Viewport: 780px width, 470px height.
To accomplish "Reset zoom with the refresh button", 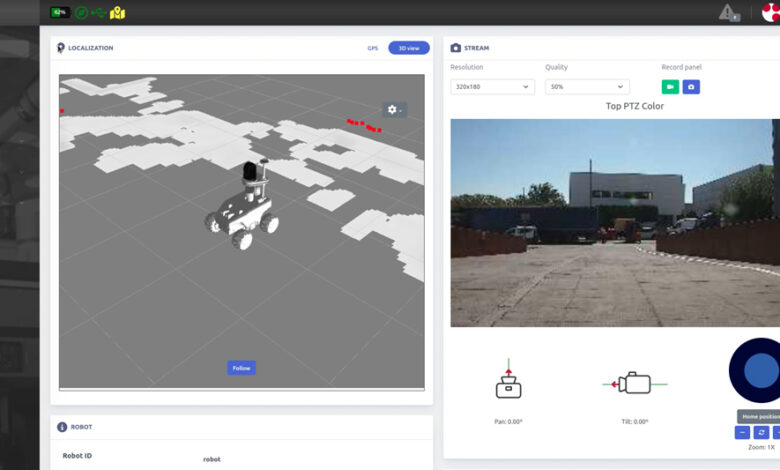I will point(761,432).
